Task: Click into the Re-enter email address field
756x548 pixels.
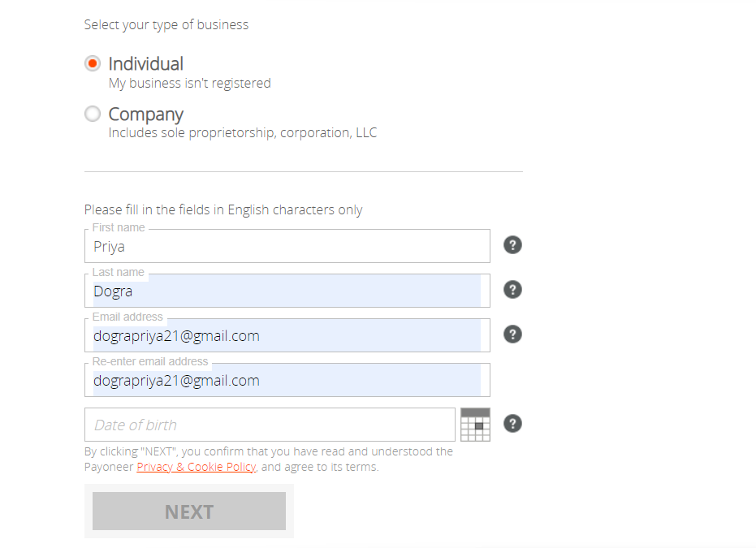Action: coord(287,380)
